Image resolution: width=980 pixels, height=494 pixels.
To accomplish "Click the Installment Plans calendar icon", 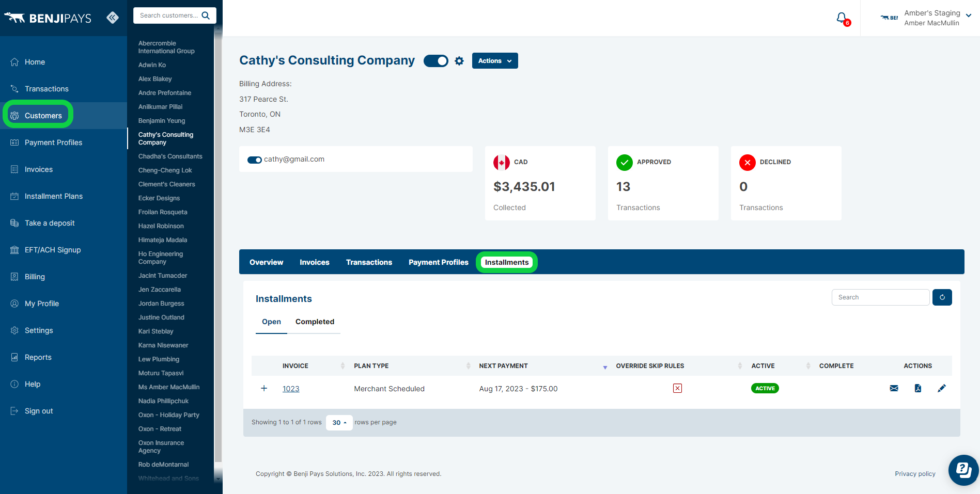I will 14,196.
